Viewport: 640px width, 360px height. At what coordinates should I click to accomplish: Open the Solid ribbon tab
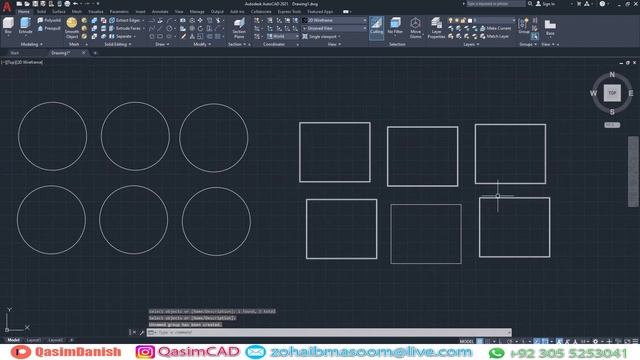(41, 11)
